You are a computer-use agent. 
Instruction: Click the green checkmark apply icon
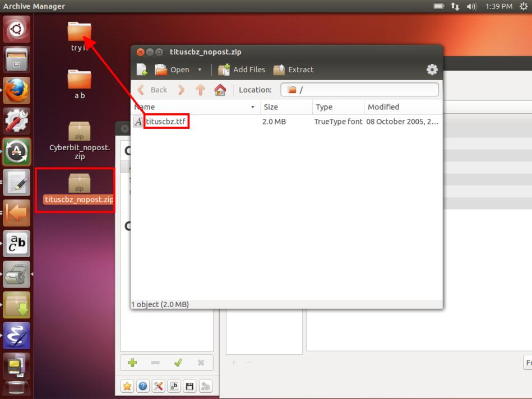coord(178,363)
